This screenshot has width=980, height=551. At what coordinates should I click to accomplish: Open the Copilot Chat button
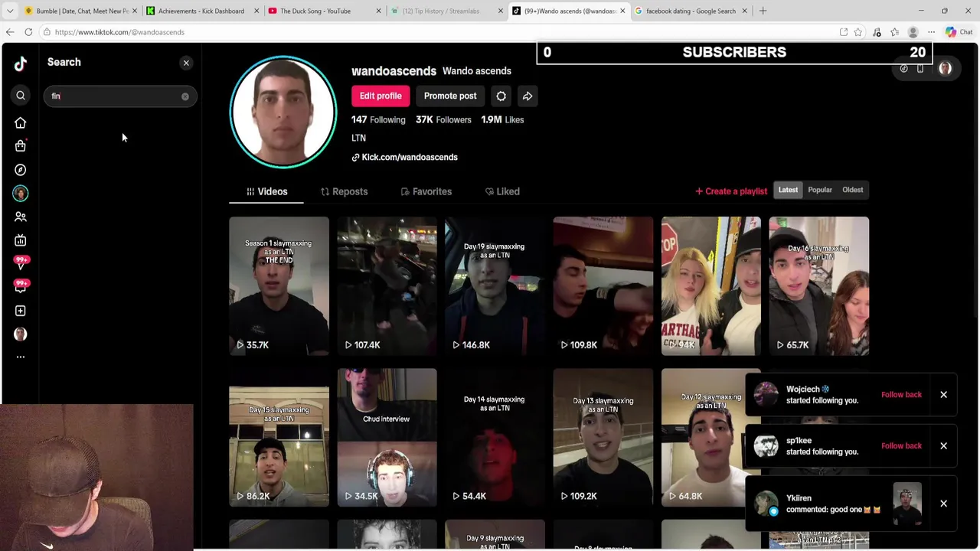(959, 32)
